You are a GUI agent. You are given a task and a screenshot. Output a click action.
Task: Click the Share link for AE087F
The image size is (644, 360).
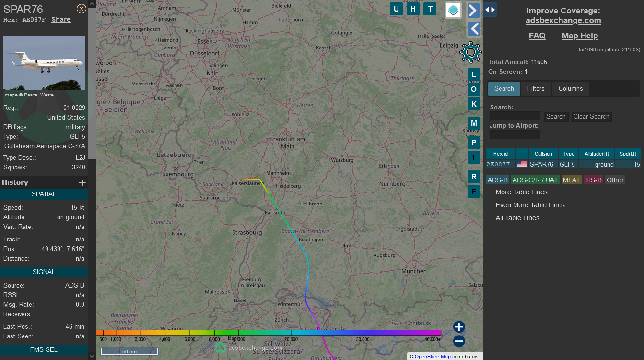coord(61,20)
